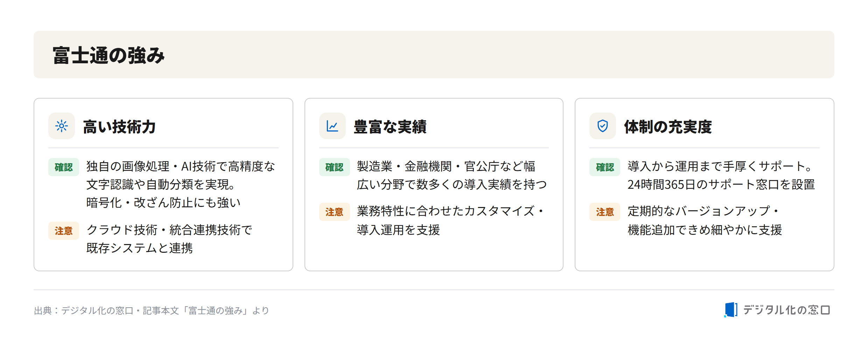
Task: Click the blue デジタル化の窓口 logo icon
Action: coord(730,310)
